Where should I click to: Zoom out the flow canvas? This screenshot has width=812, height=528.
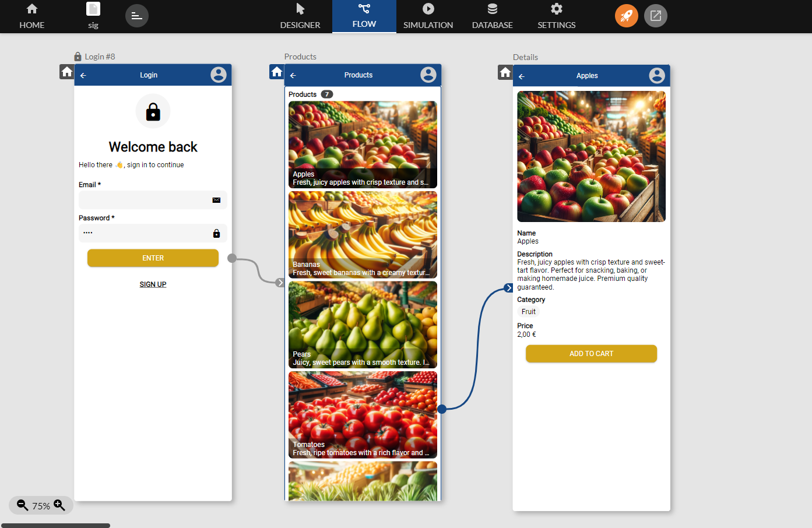(x=22, y=505)
